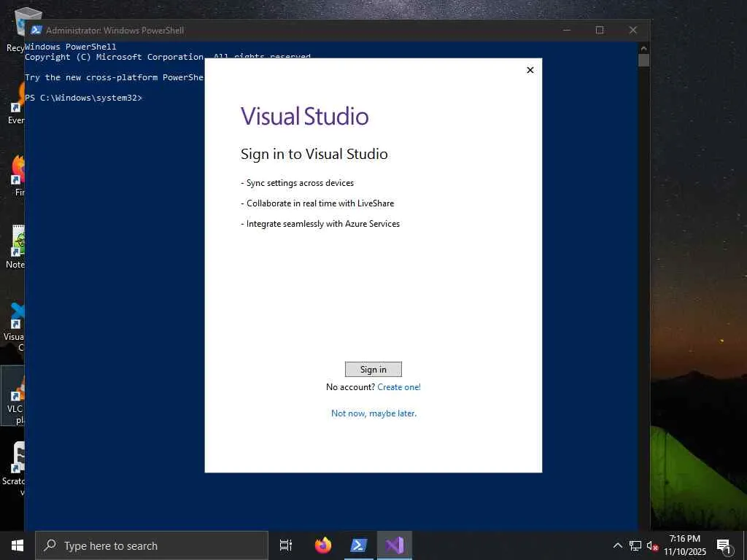Open the network status tray icon
This screenshot has width=747, height=560.
tap(635, 545)
